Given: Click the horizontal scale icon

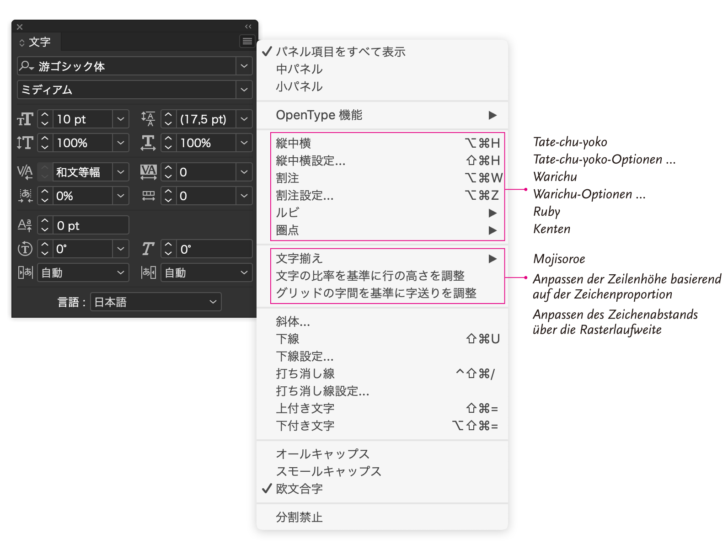Looking at the screenshot, I should click(x=148, y=143).
